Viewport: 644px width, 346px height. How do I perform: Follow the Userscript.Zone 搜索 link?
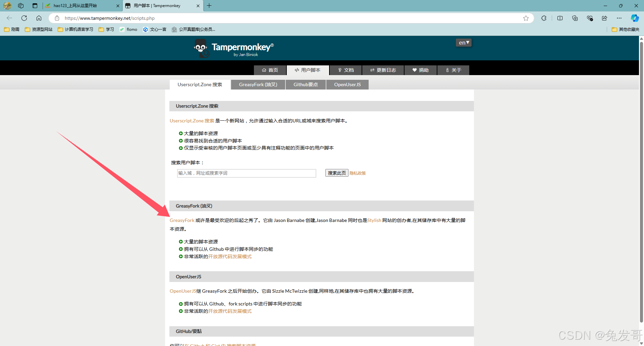pos(192,121)
